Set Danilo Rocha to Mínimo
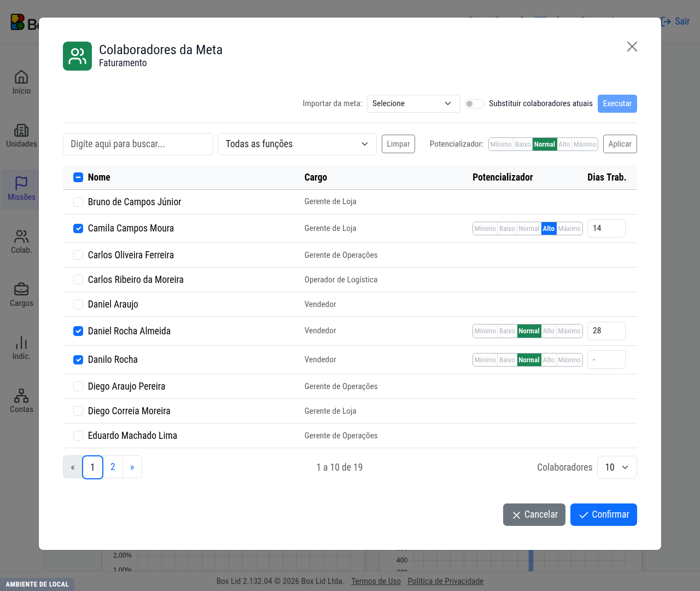700x591 pixels. tap(485, 360)
